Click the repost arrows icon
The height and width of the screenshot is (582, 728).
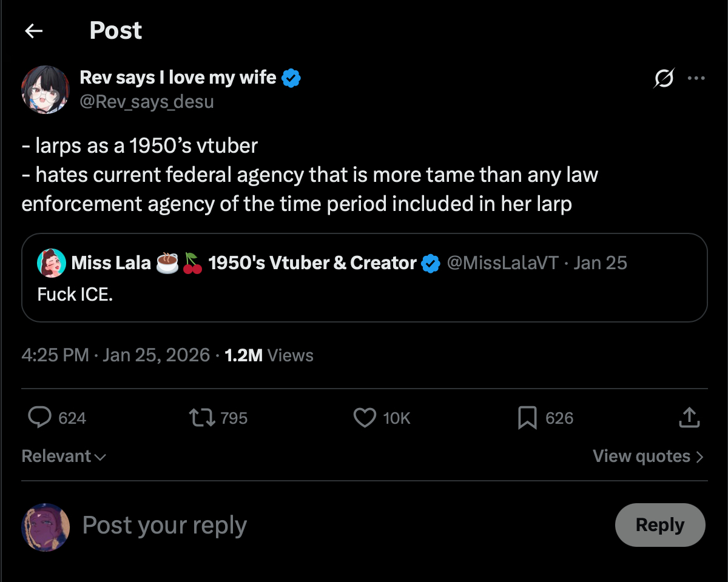[x=201, y=418]
